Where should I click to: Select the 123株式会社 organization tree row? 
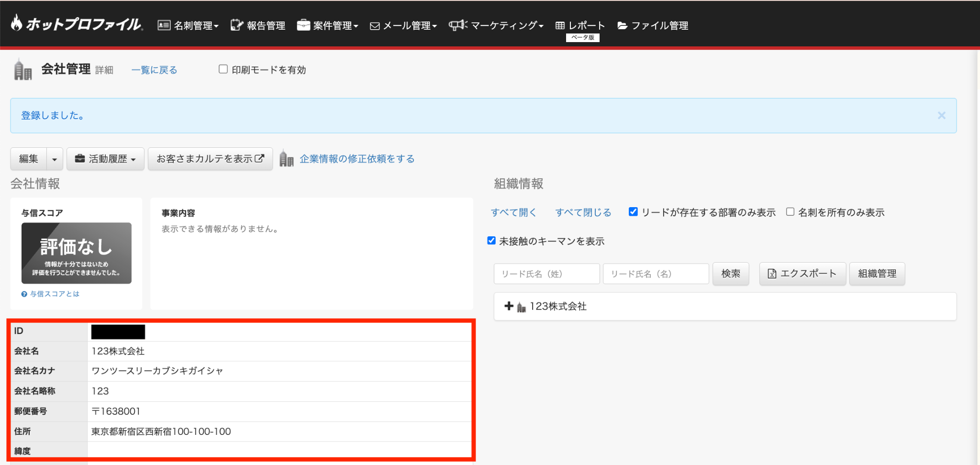(725, 306)
